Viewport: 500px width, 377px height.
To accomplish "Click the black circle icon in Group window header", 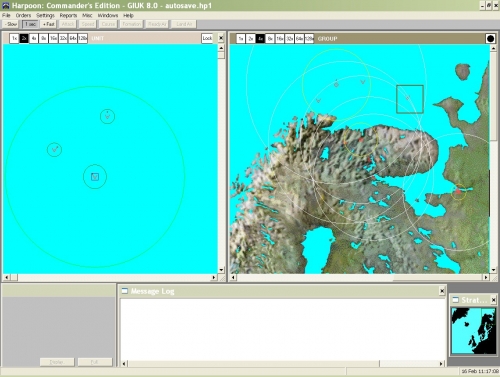I will point(490,39).
